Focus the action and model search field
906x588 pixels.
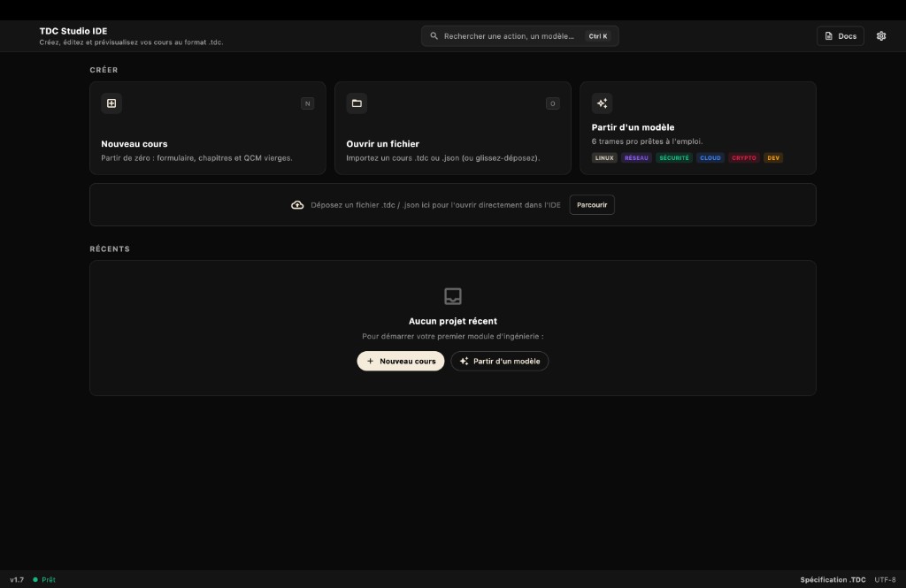point(519,36)
